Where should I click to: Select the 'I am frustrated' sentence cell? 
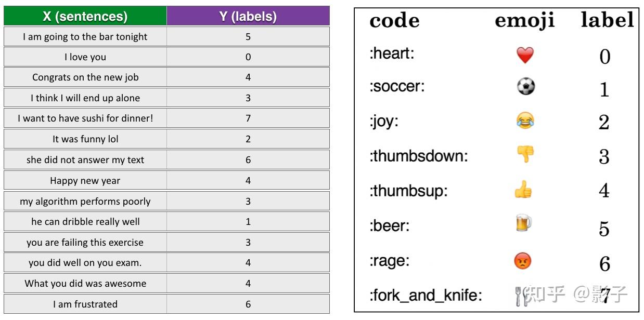85,304
